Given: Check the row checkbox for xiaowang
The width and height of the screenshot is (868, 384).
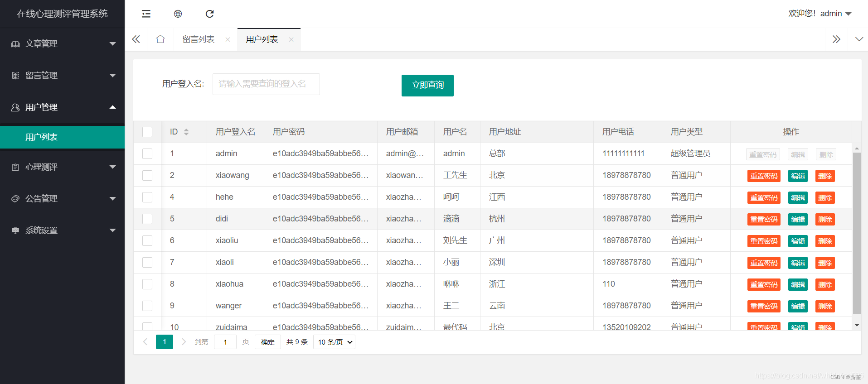Looking at the screenshot, I should [147, 175].
